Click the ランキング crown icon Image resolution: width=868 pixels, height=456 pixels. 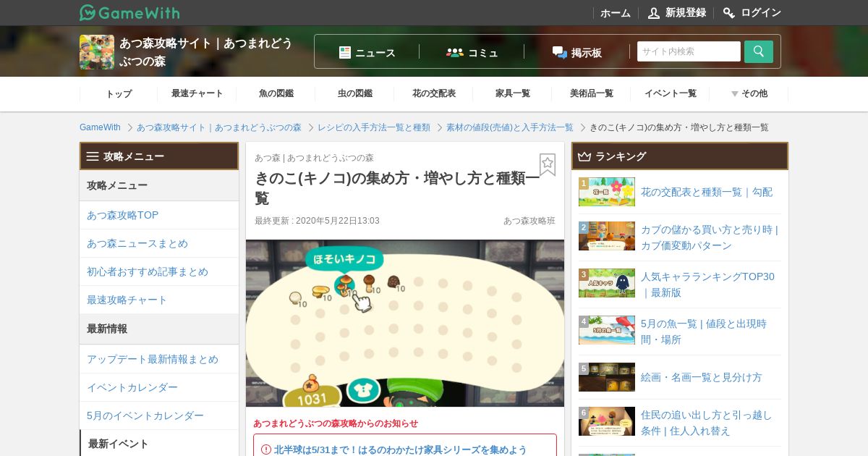pos(584,156)
